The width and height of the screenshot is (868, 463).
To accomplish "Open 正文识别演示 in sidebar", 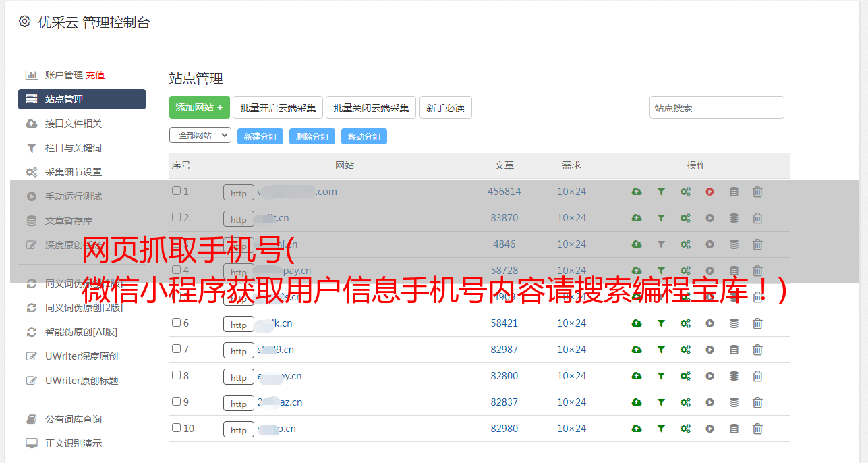I will point(73,443).
